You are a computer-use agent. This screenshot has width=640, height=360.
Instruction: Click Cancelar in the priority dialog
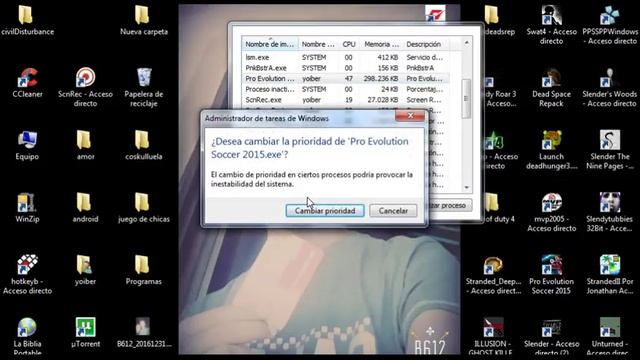[x=393, y=211]
